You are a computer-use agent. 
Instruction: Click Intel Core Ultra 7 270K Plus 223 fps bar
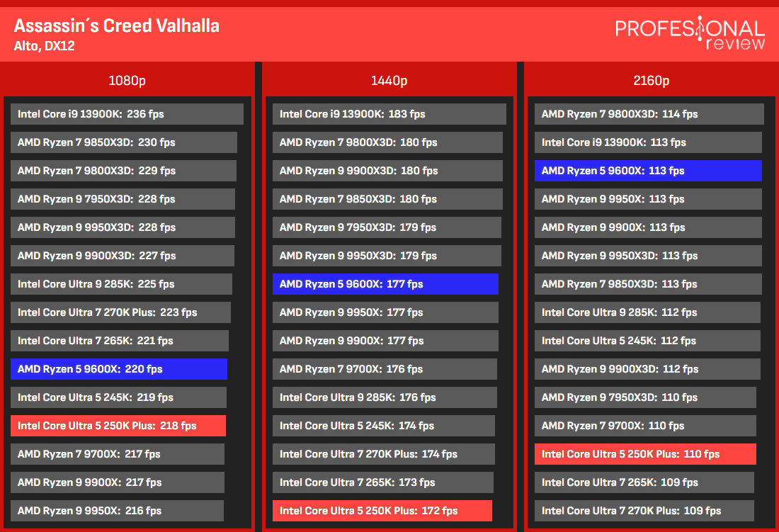point(120,312)
